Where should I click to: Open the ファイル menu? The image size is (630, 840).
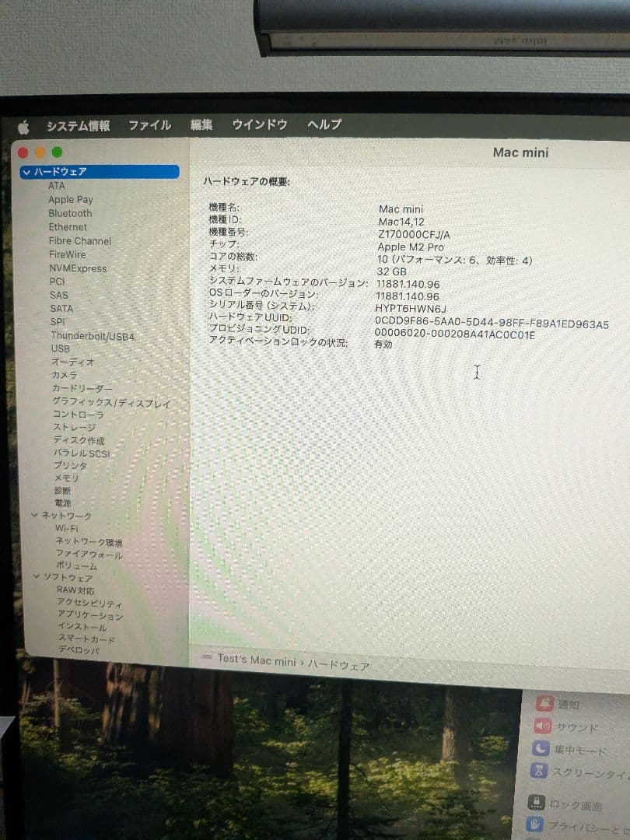click(x=150, y=124)
